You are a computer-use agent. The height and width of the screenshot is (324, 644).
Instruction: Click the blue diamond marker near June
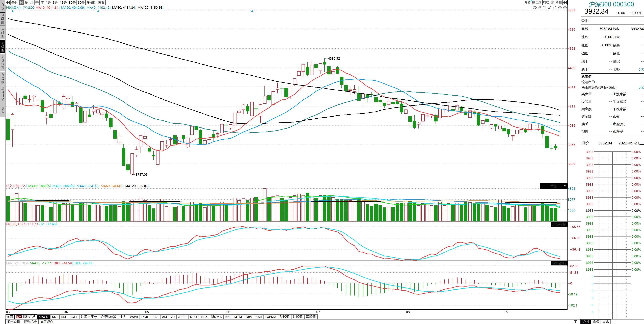(x=252, y=11)
